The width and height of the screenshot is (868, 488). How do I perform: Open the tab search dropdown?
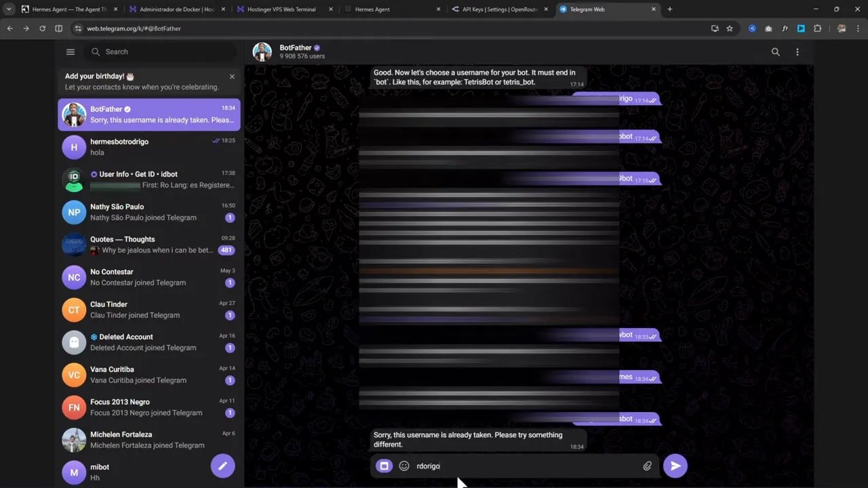click(x=9, y=9)
